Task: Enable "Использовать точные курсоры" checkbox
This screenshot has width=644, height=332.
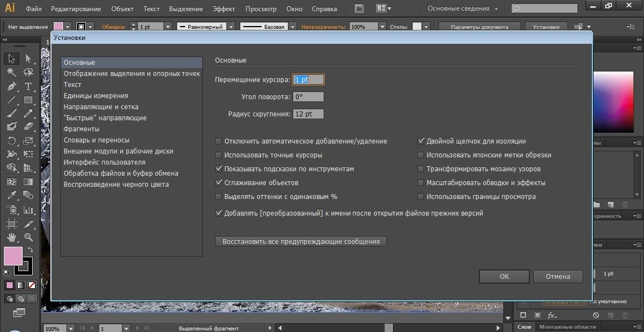Action: click(218, 155)
